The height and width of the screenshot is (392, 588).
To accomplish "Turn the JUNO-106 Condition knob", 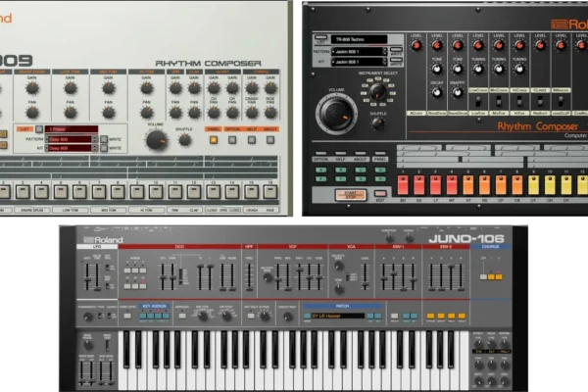I will tap(389, 238).
